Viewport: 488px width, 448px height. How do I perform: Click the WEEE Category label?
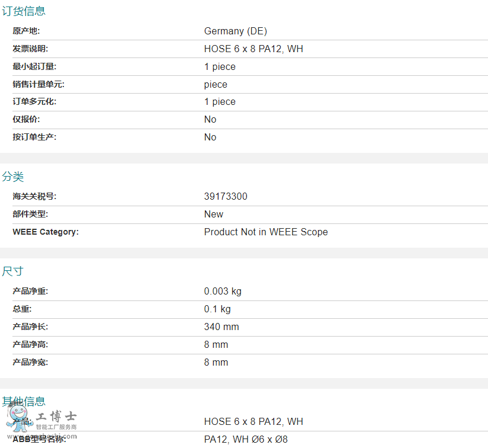(x=46, y=232)
